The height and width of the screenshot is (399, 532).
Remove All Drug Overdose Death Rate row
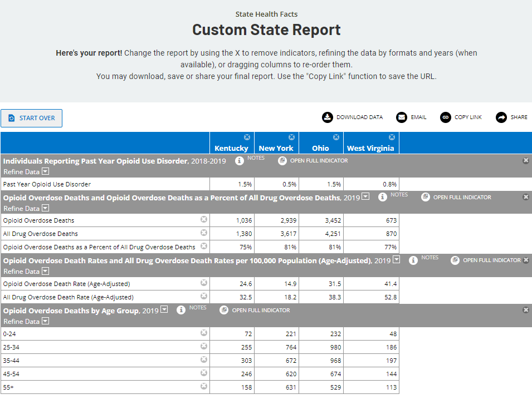click(x=204, y=297)
